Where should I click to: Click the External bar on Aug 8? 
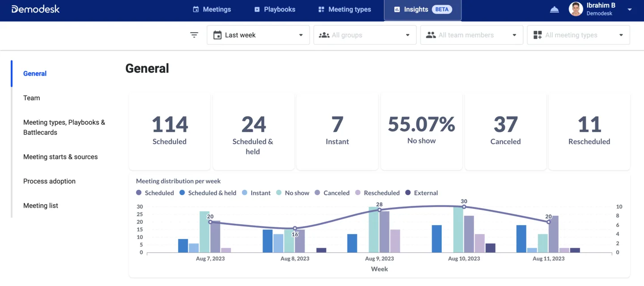[x=321, y=250]
